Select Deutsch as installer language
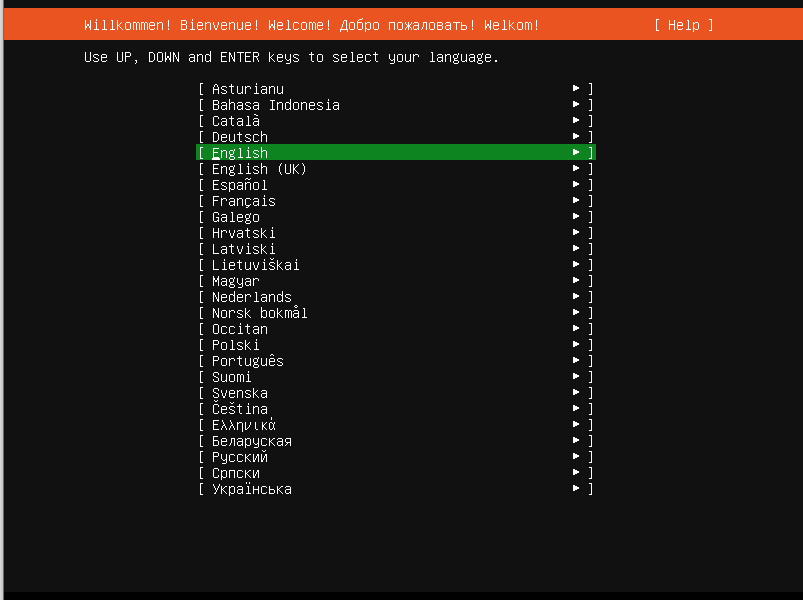The height and width of the screenshot is (600, 803). 240,137
